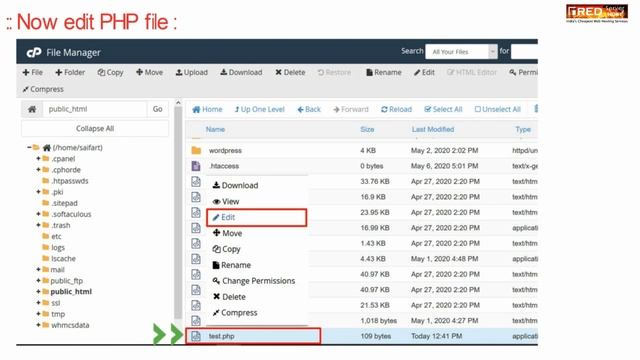640x360 pixels.
Task: Click the cPanel logo in header
Action: pos(34,53)
